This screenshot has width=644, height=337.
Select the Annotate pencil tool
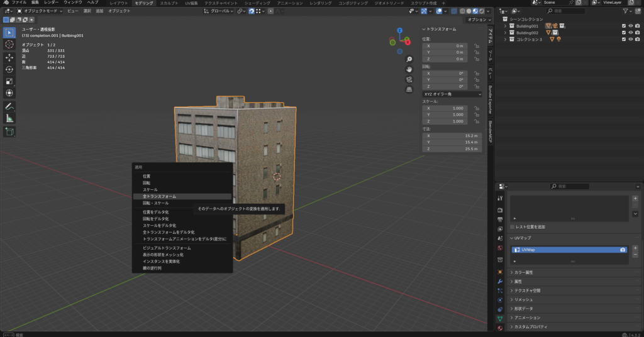(9, 106)
